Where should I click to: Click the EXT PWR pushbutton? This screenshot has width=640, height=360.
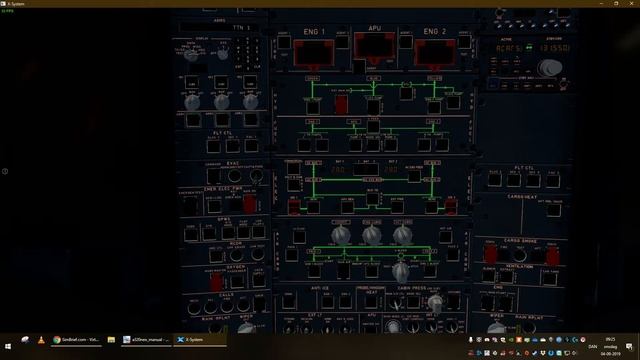397,207
